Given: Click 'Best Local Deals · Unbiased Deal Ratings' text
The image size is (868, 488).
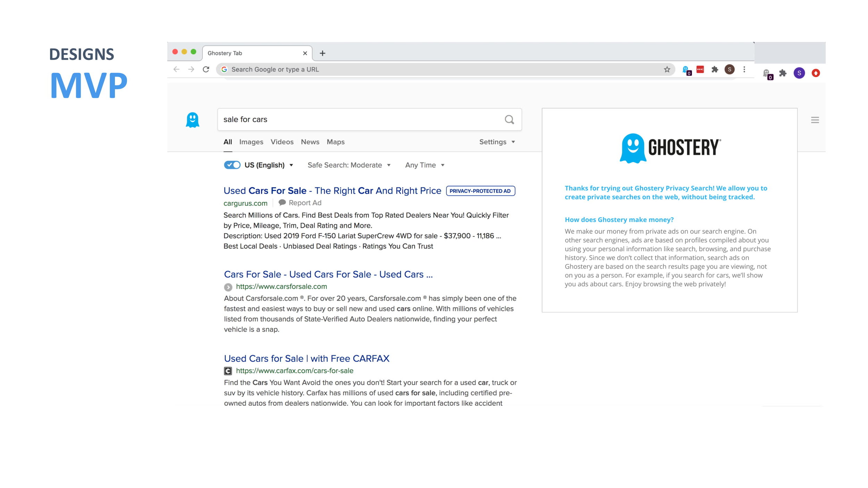Looking at the screenshot, I should click(x=328, y=246).
